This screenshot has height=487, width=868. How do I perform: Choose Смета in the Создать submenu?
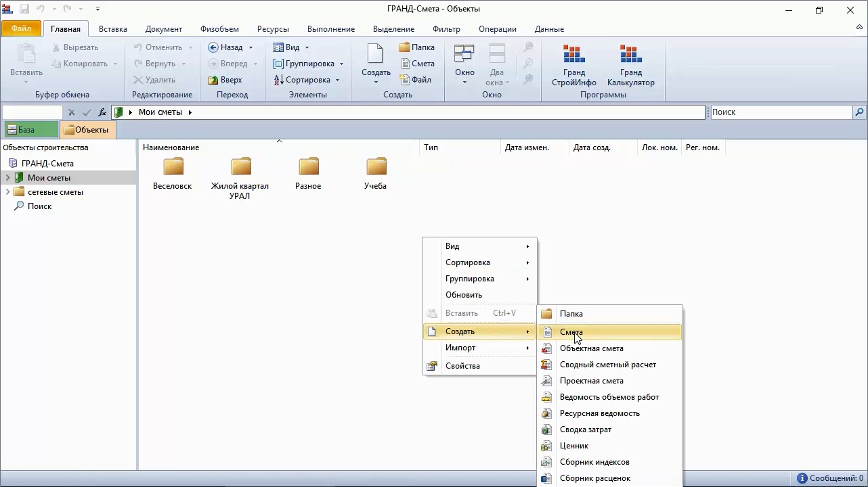coord(609,332)
